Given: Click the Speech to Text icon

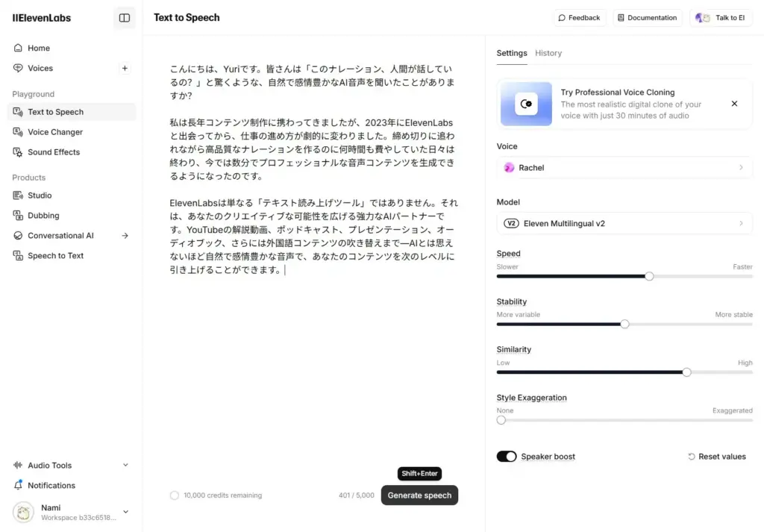Looking at the screenshot, I should [x=18, y=256].
